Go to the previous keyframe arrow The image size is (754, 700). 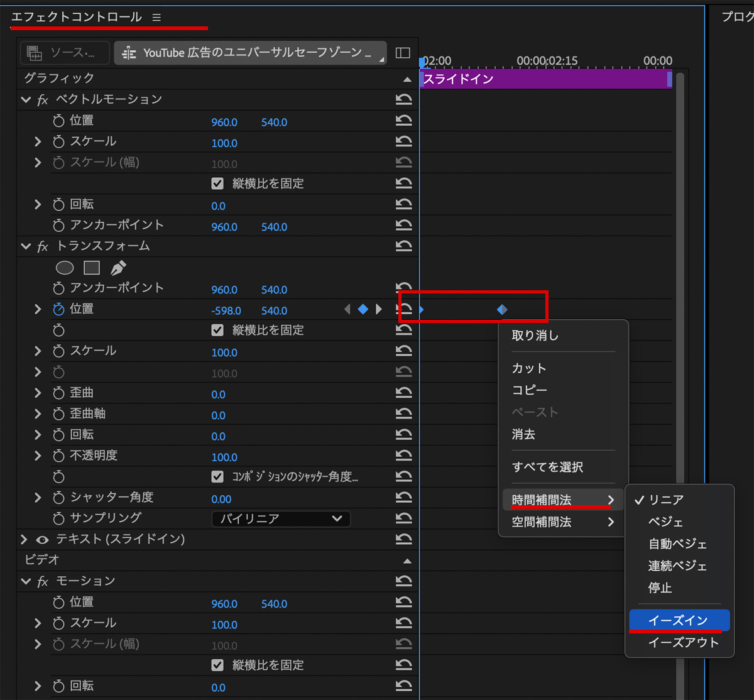click(347, 309)
